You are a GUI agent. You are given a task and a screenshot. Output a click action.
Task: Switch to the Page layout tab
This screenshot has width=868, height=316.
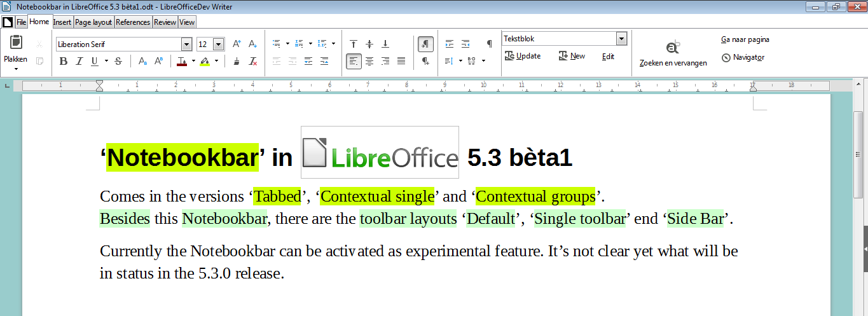[x=93, y=22]
